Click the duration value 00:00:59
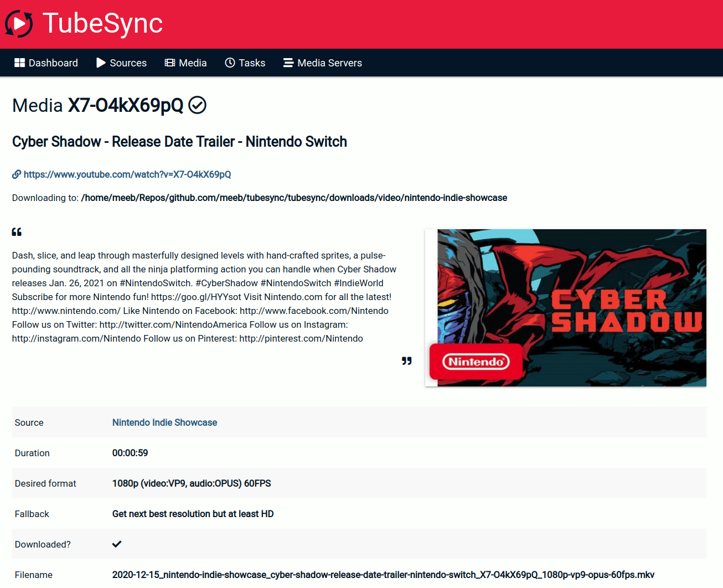 [130, 453]
